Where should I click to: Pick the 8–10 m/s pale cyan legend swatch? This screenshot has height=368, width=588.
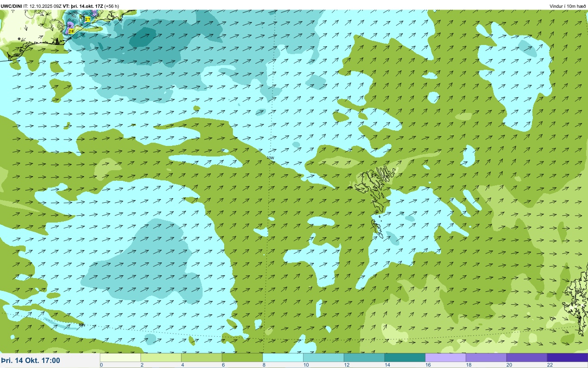283,357
